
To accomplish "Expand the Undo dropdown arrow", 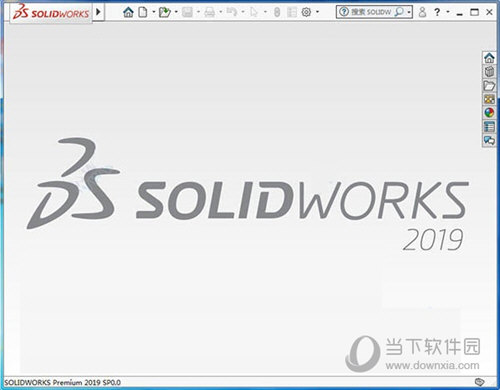I will point(243,12).
